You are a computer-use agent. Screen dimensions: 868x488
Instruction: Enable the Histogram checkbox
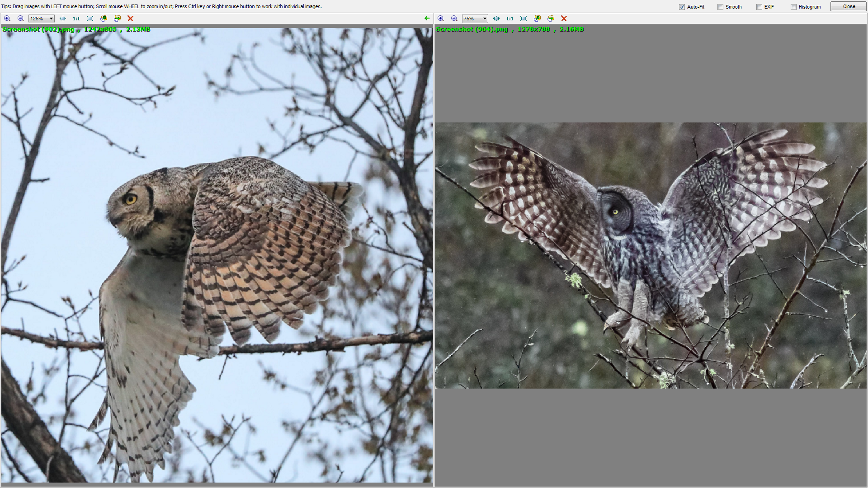pyautogui.click(x=793, y=7)
